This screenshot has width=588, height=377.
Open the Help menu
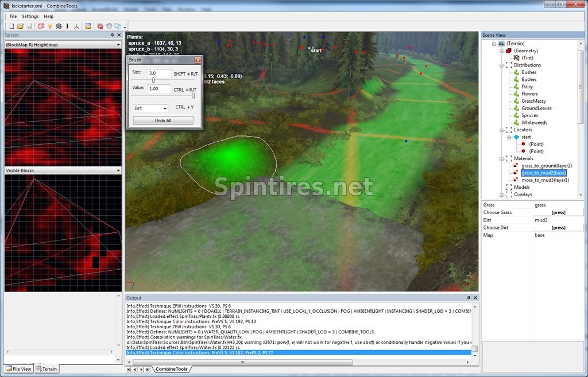pos(48,17)
